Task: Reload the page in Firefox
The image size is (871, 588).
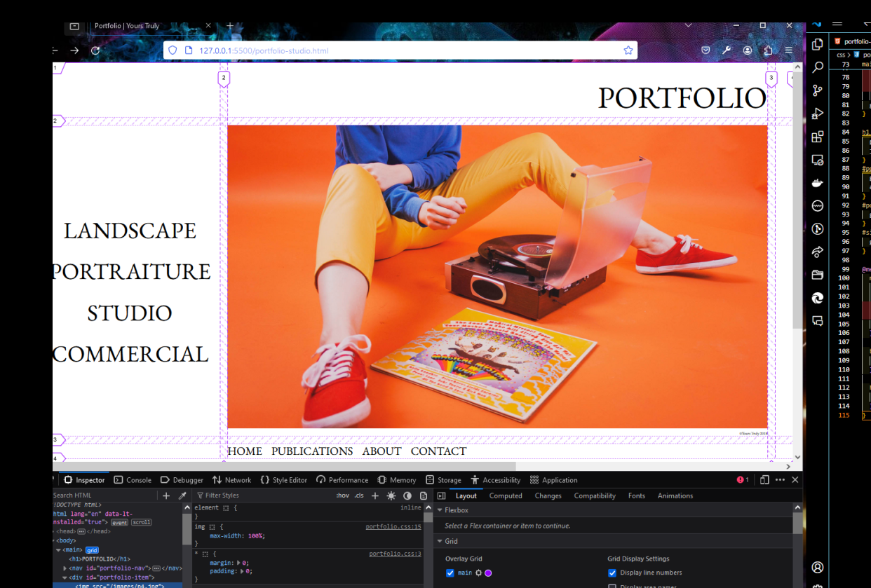Action: tap(95, 50)
